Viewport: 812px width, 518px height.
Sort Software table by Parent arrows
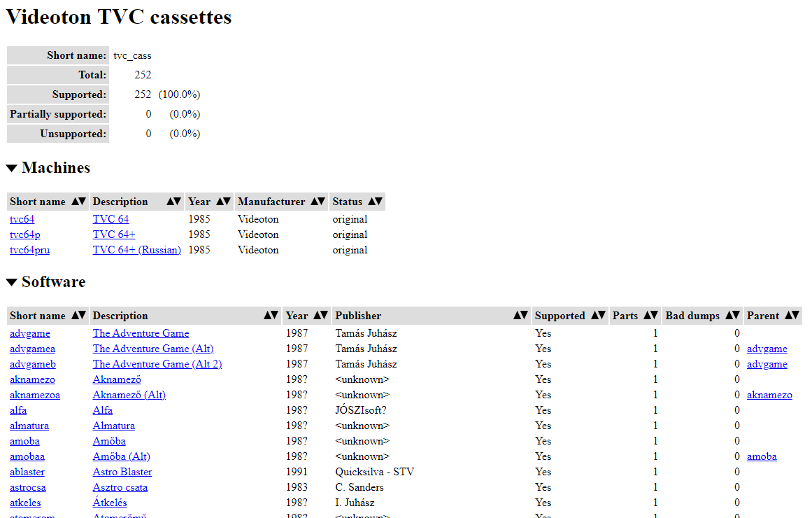coord(792,315)
